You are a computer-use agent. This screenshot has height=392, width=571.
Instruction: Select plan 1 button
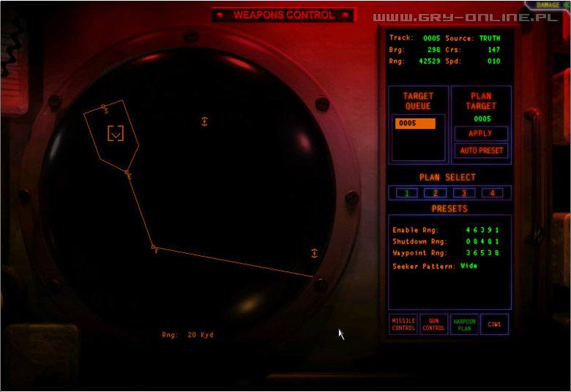point(406,193)
